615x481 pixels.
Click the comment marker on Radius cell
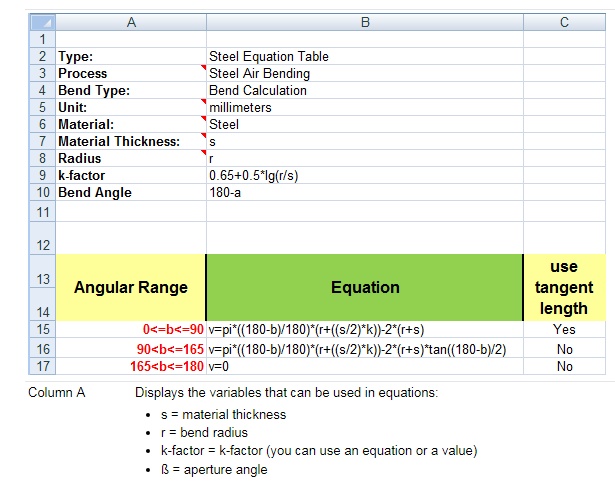pyautogui.click(x=204, y=152)
